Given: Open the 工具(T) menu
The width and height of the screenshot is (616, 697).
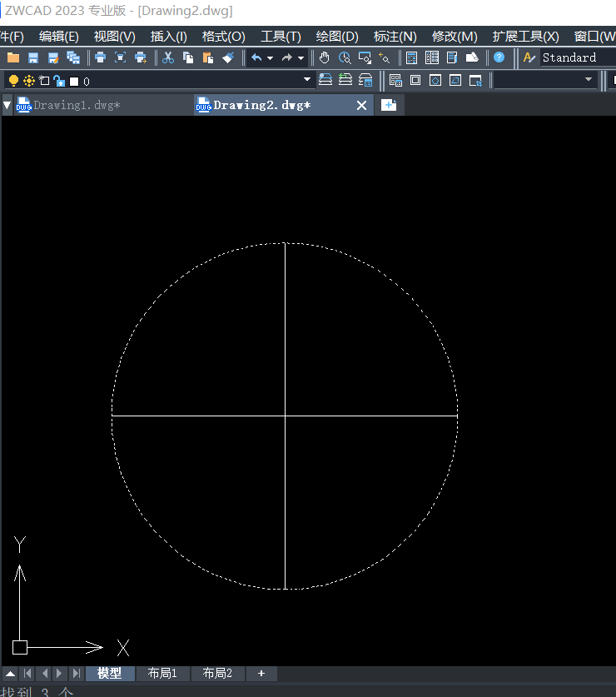Looking at the screenshot, I should (281, 37).
